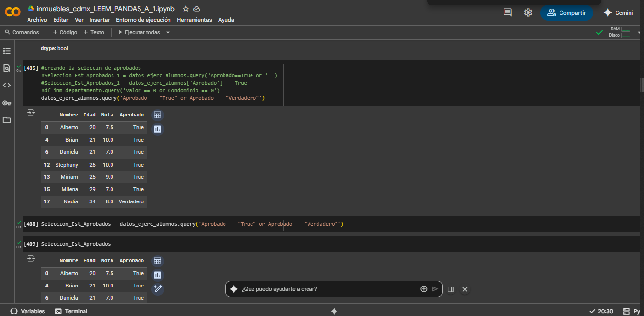The image size is (644, 316).
Task: Select the Verdadero value in Nadia row
Action: [x=131, y=201]
